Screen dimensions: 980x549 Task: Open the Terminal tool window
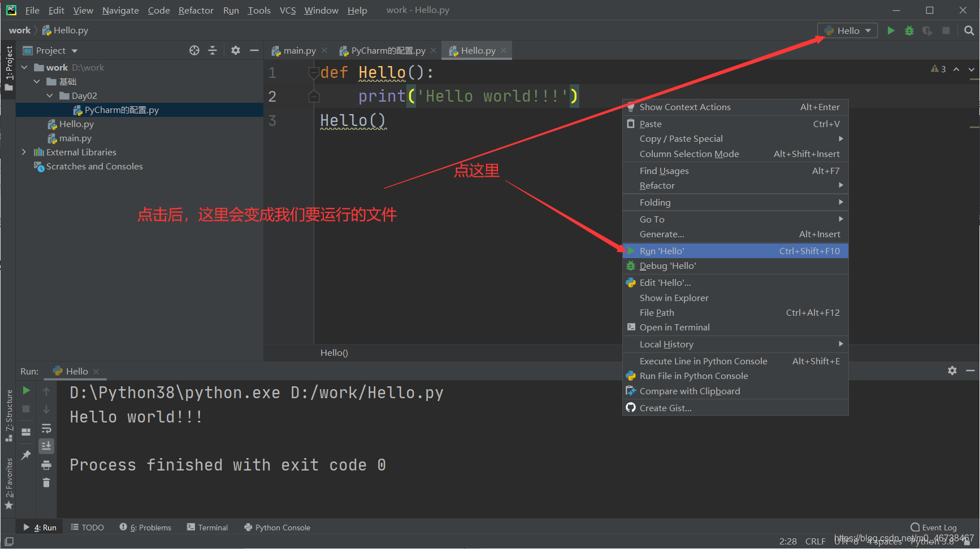[207, 528]
